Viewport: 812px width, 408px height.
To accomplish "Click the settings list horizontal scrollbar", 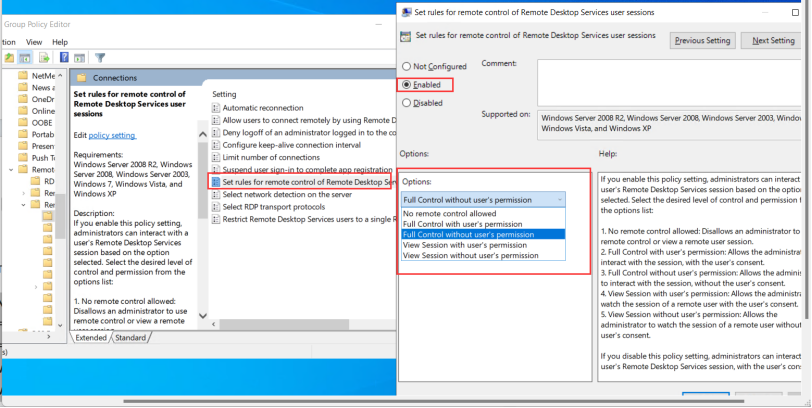I will 304,324.
